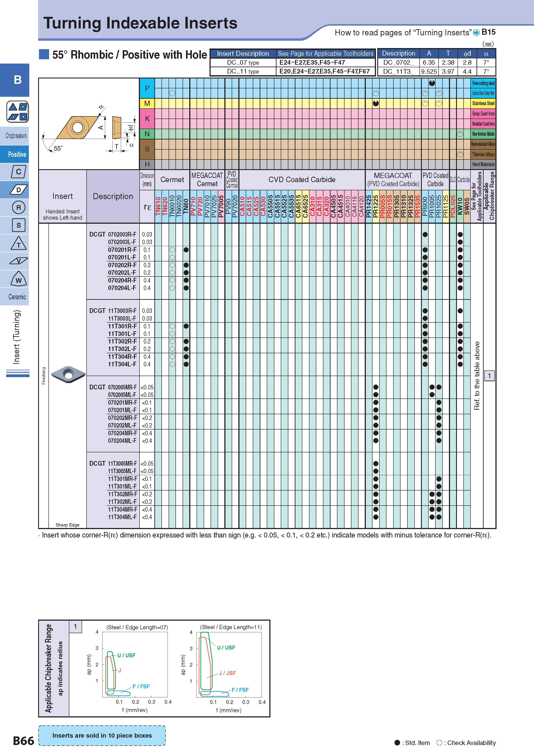Click the pink K material class swatch
The image size is (534, 756).
pos(147,119)
